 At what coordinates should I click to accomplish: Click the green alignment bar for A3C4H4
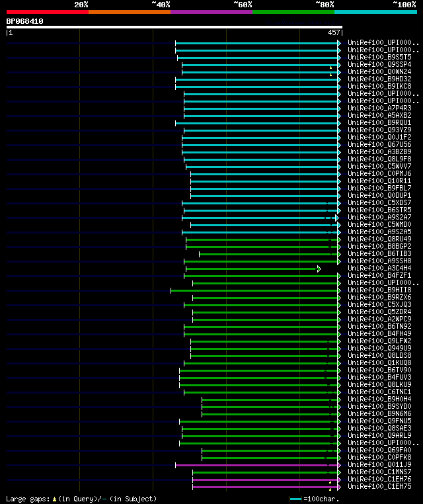pos(252,269)
